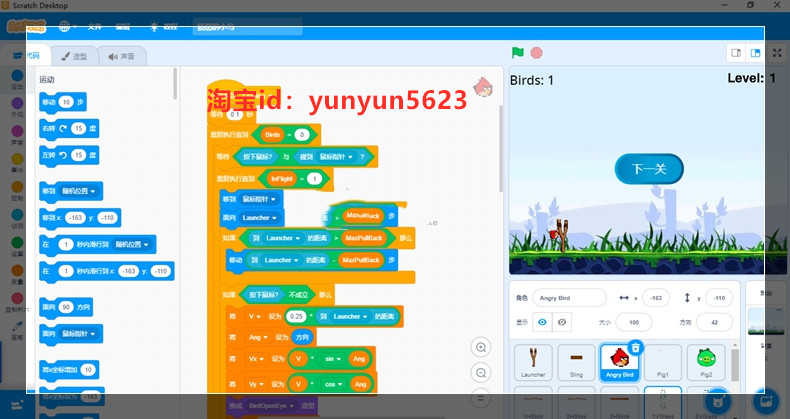Zoom in the code workspace
Viewport: 790px width, 419px height.
(481, 347)
